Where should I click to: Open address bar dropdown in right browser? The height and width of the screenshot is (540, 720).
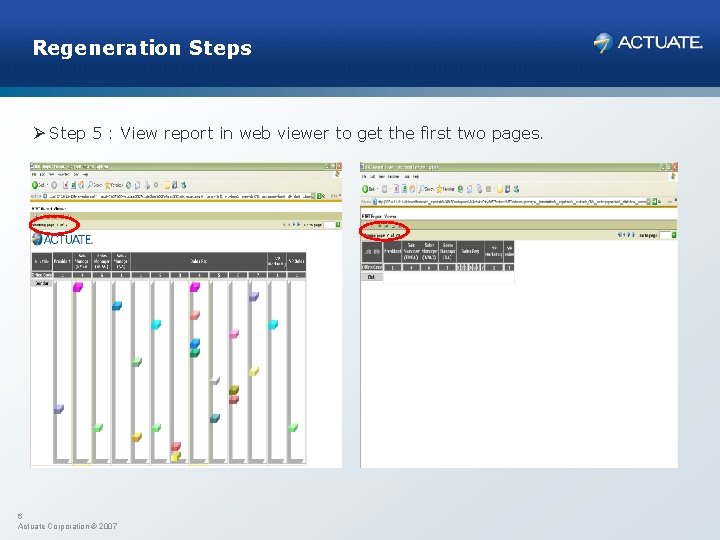[648, 202]
